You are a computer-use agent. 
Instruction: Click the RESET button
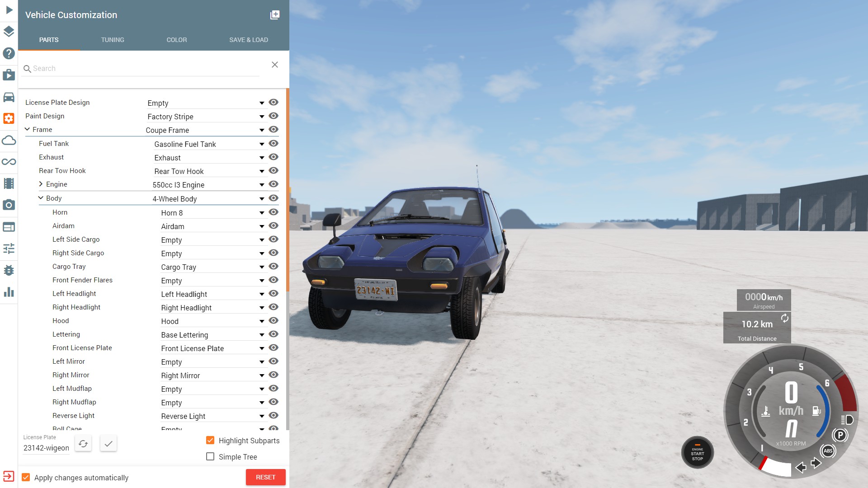265,477
